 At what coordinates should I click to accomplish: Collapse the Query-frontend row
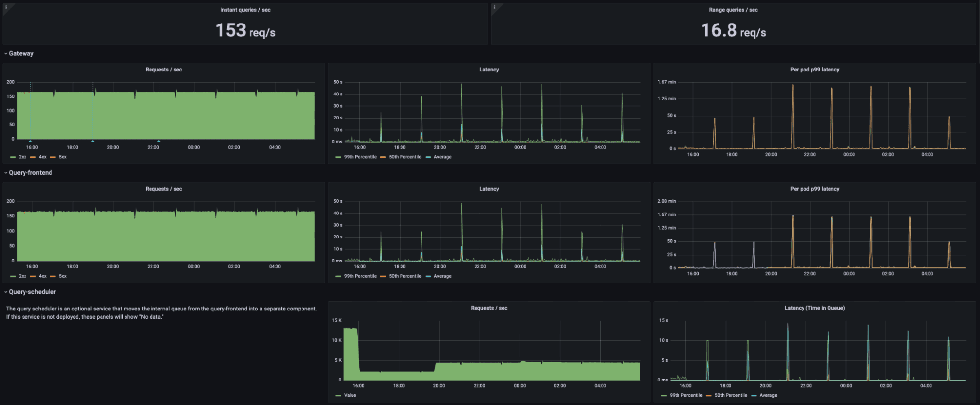click(x=28, y=173)
